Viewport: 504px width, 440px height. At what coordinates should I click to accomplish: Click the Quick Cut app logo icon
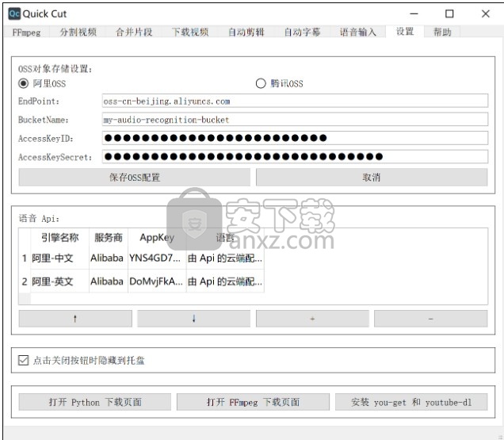coord(14,13)
